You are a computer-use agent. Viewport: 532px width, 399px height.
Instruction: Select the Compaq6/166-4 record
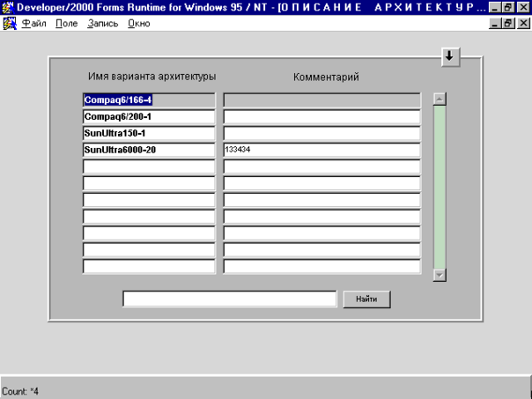pyautogui.click(x=149, y=100)
